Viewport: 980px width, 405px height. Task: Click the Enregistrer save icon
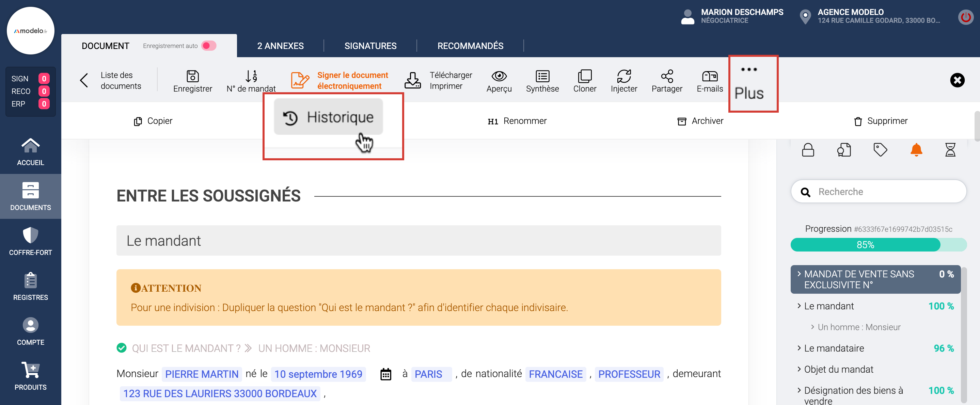tap(192, 77)
